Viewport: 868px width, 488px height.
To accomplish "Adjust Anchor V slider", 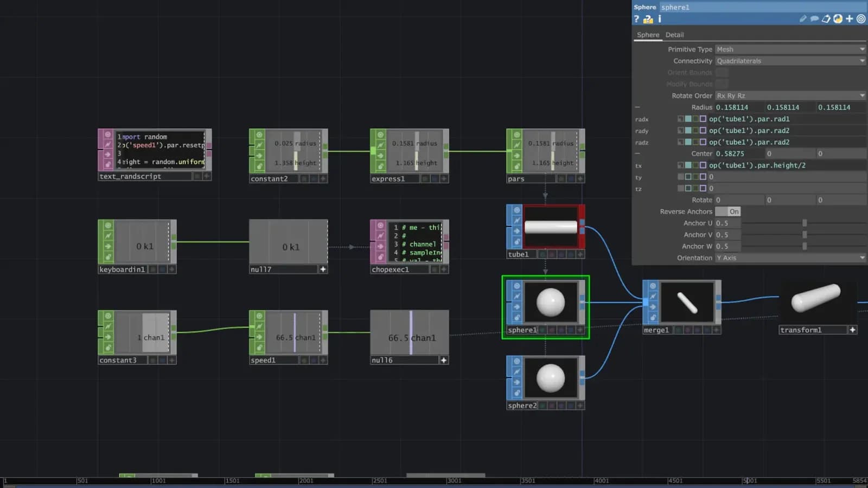I will click(x=804, y=235).
